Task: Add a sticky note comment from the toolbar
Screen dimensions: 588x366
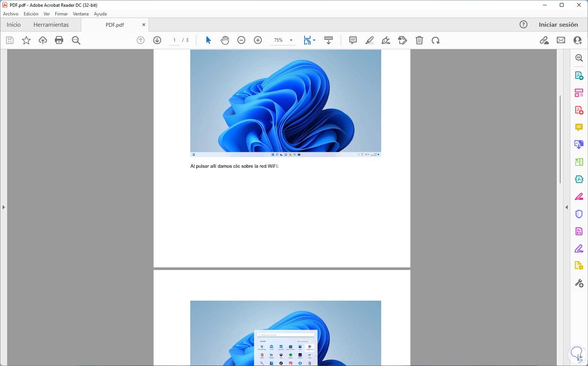Action: (353, 40)
